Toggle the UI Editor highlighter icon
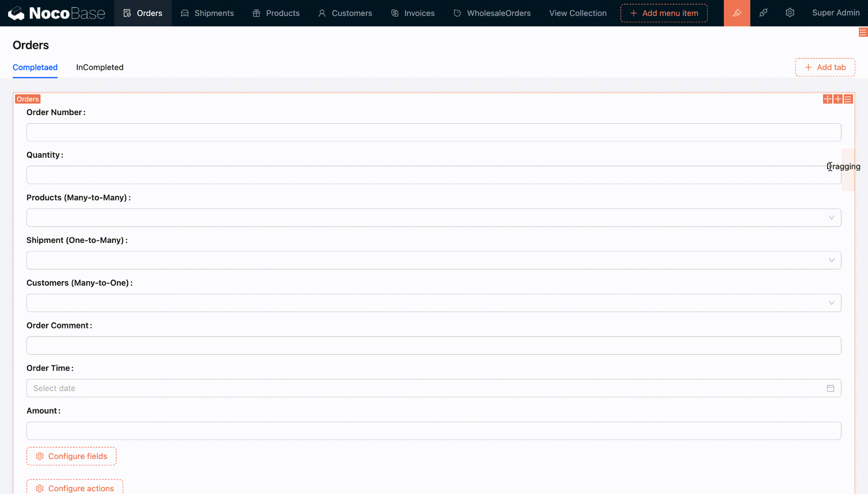Image resolution: width=868 pixels, height=494 pixels. click(737, 13)
